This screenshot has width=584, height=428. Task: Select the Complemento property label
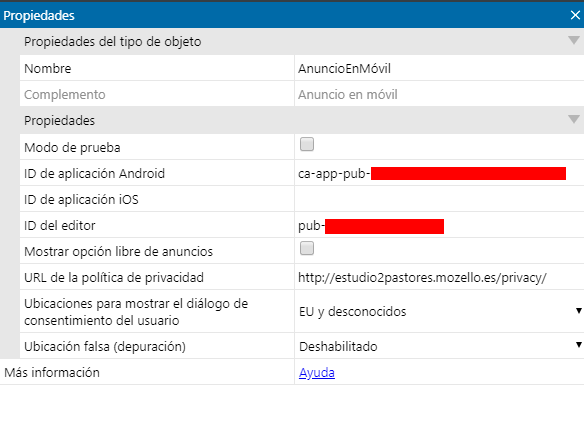point(65,95)
